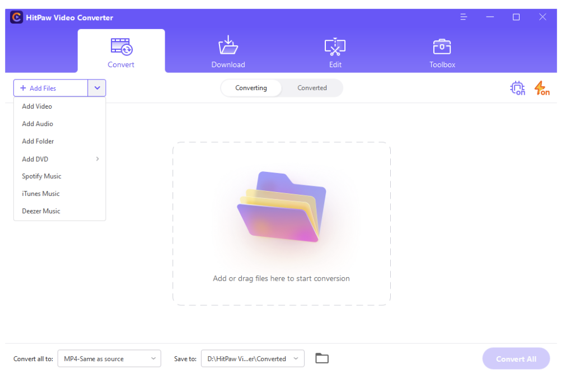Image resolution: width=561 pixels, height=392 pixels.
Task: Open the Edit tab
Action: point(335,51)
